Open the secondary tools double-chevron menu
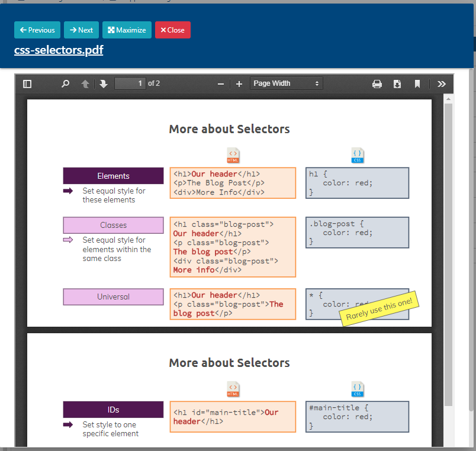 tap(442, 84)
